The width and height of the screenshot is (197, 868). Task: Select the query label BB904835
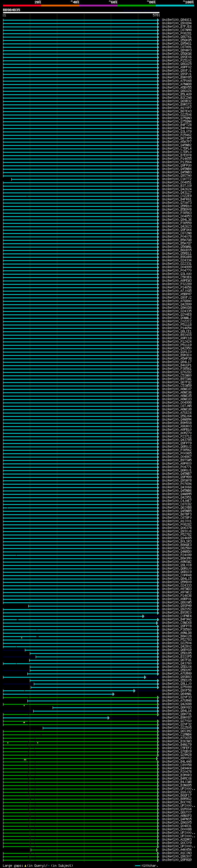[11, 10]
